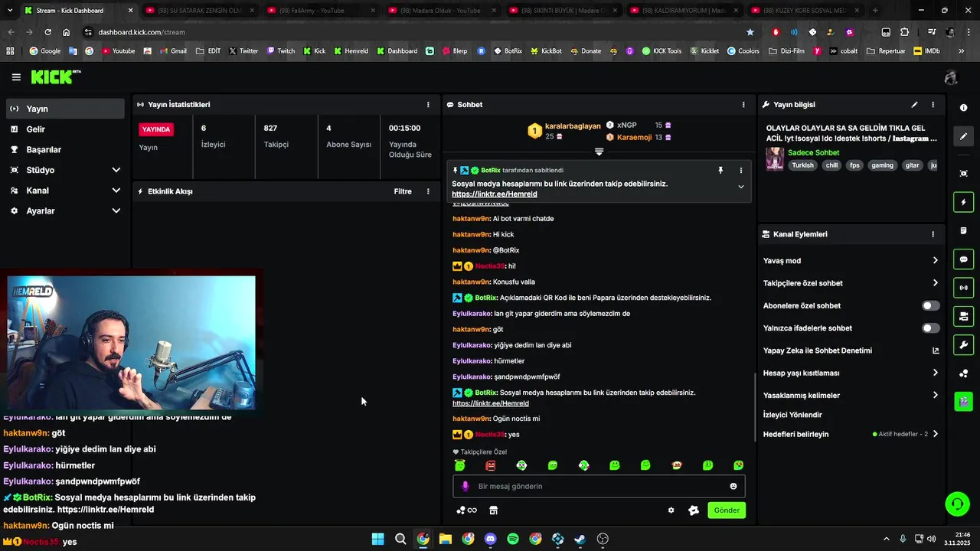Open Yasaklanmış kelimeler options arrow

935,396
